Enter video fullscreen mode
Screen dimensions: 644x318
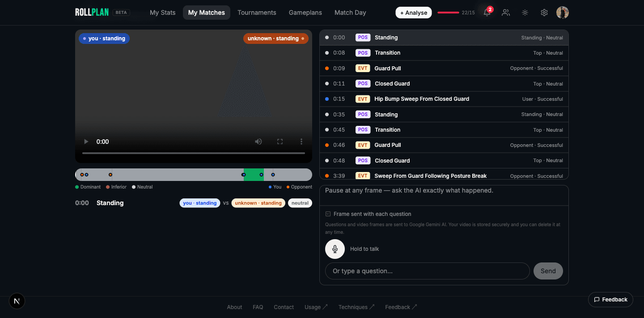tap(280, 142)
